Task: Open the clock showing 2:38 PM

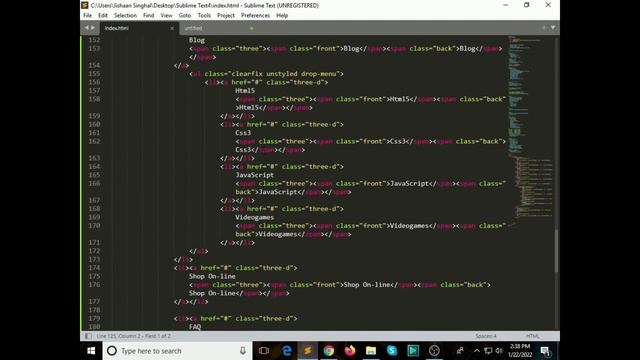Action: [x=520, y=351]
